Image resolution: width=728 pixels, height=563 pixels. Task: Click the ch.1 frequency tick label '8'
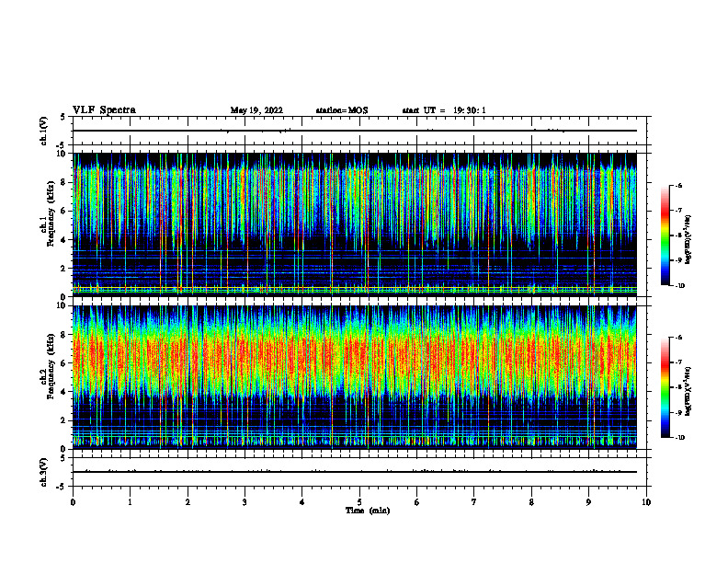pos(64,182)
